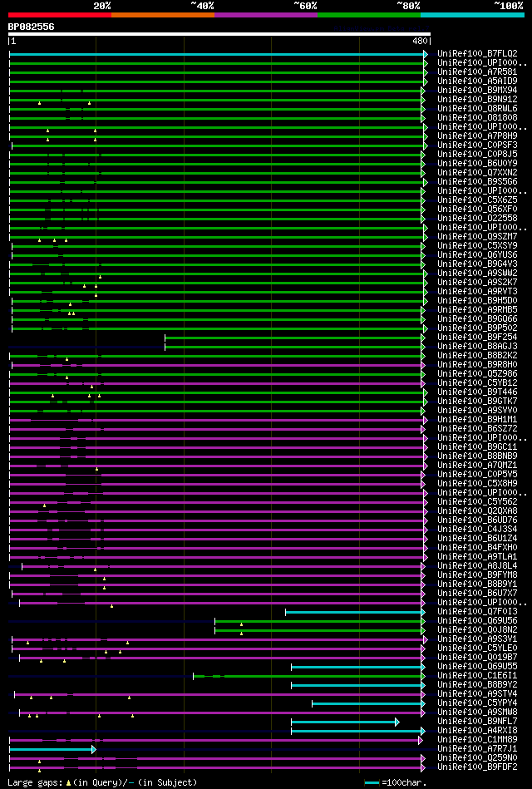Screen dimensions: 532x789
Task: Open hit UniRef100_B7FLQ2
Action: click(477, 54)
